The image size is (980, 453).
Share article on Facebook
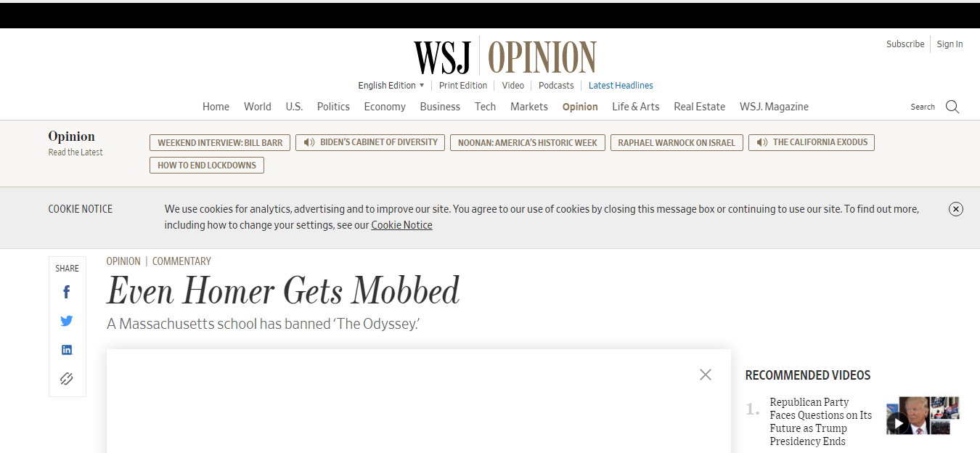tap(67, 292)
